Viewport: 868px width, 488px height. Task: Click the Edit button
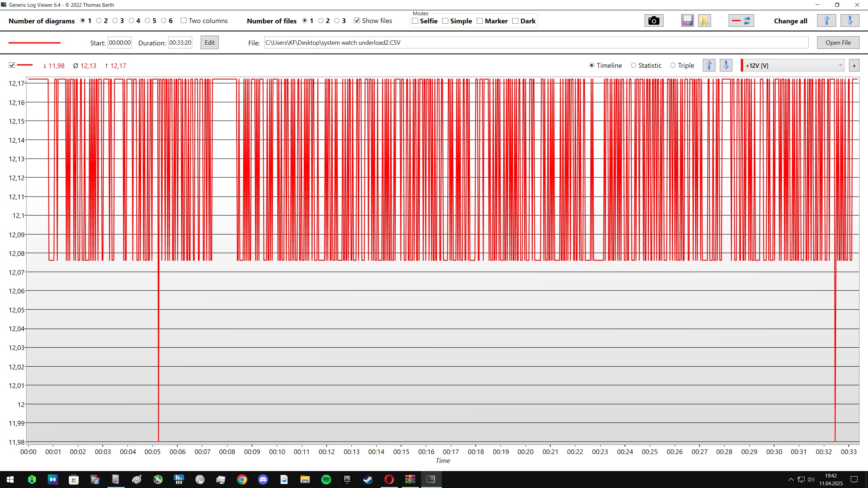tap(209, 43)
